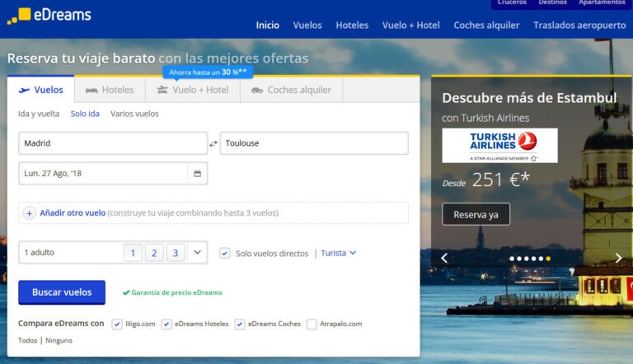Select 2 adult passengers button
633x364 pixels.
[x=154, y=253]
